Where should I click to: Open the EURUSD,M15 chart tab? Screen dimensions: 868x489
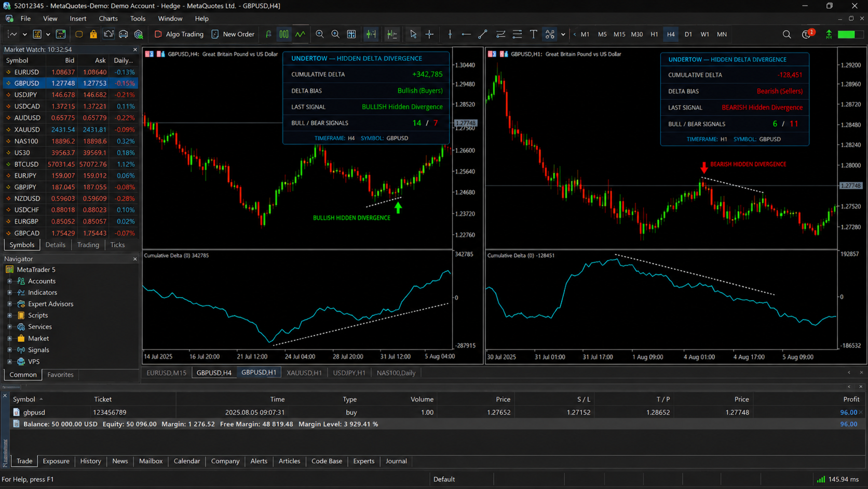pos(167,373)
